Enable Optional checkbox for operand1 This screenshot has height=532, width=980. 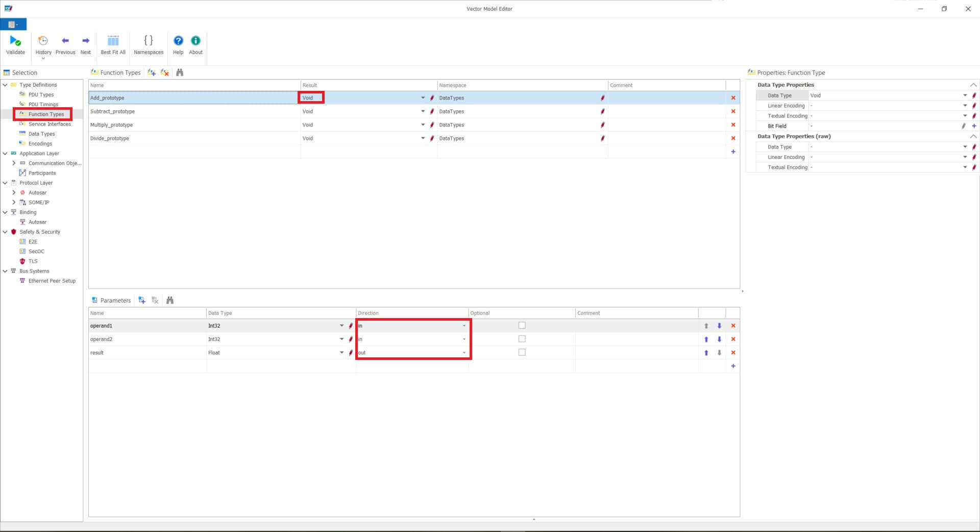(522, 326)
